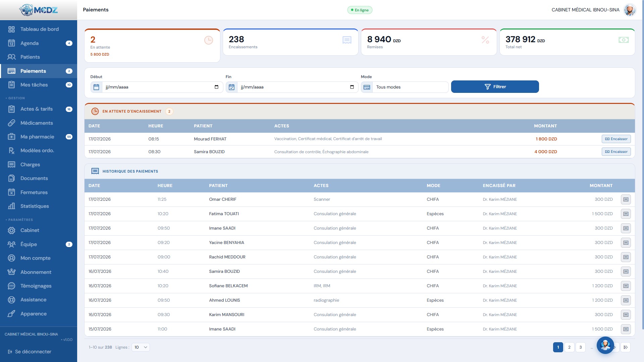
Task: Encaisser payment for Samira BOUZID 4 000 DZD
Action: 616,152
